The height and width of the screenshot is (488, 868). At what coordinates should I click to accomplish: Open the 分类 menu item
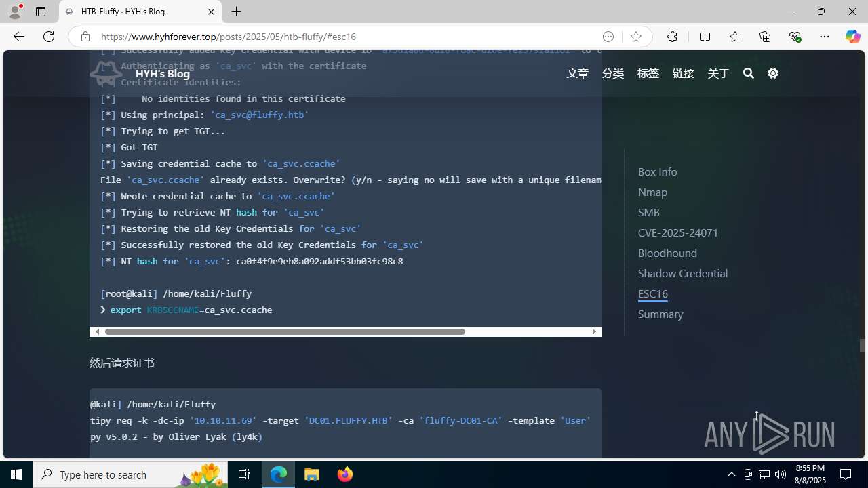(x=613, y=73)
